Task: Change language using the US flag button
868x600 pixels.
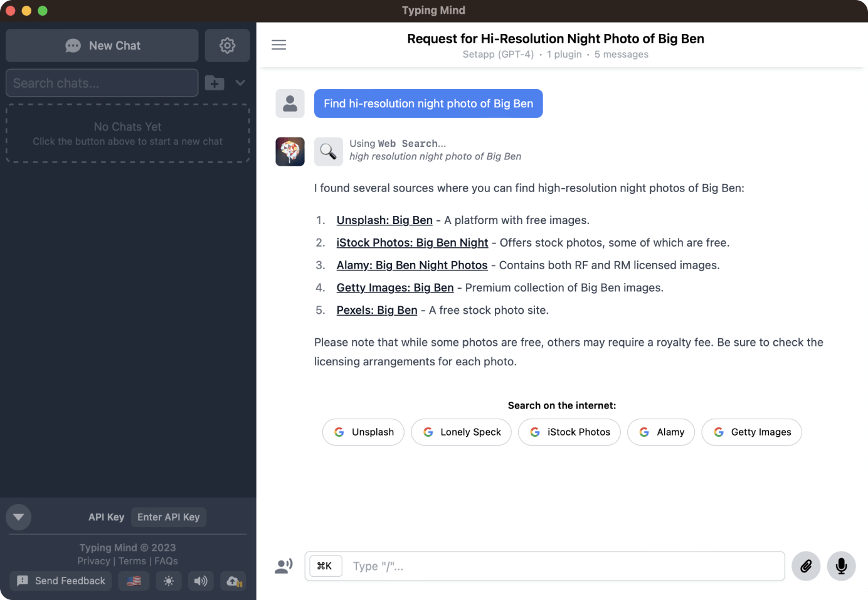Action: [134, 581]
